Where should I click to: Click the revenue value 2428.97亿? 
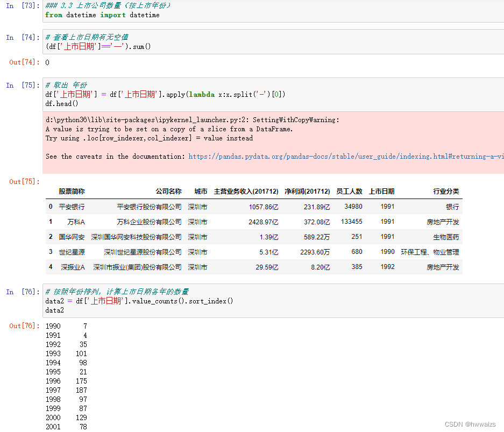(264, 222)
